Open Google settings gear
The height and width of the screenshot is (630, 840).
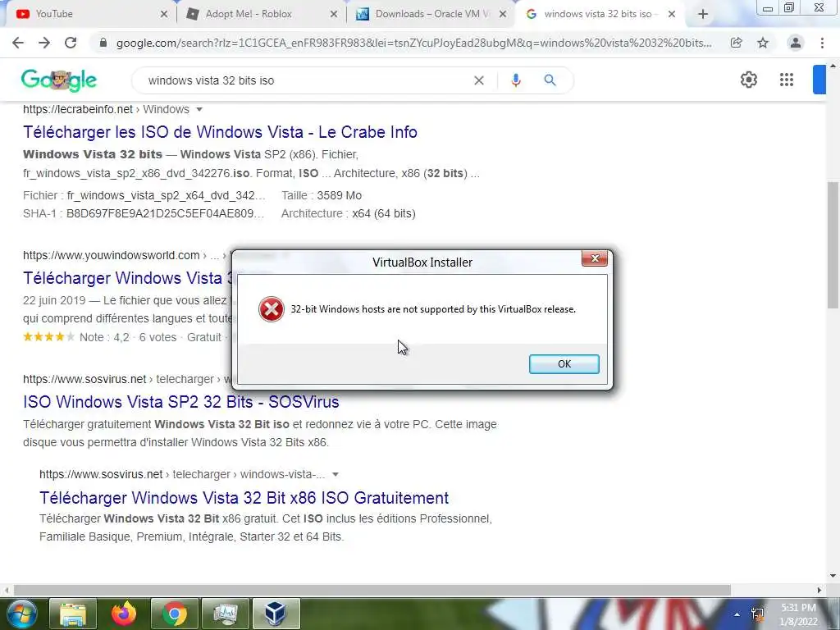click(748, 80)
